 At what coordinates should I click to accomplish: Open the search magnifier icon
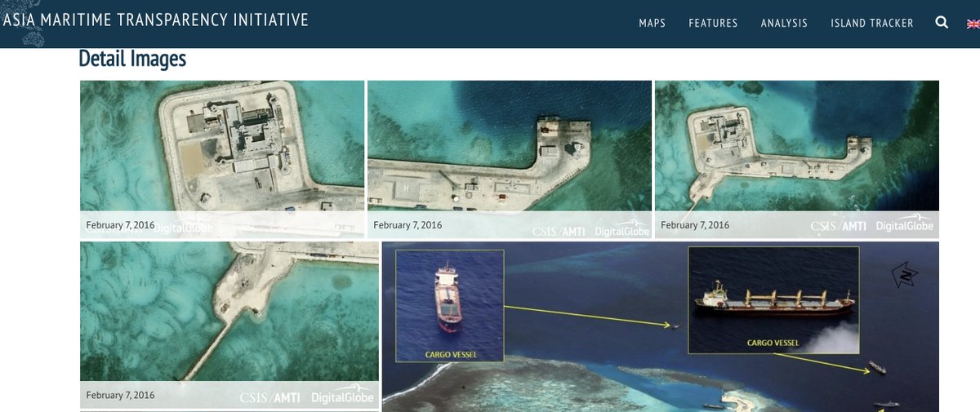(x=942, y=23)
